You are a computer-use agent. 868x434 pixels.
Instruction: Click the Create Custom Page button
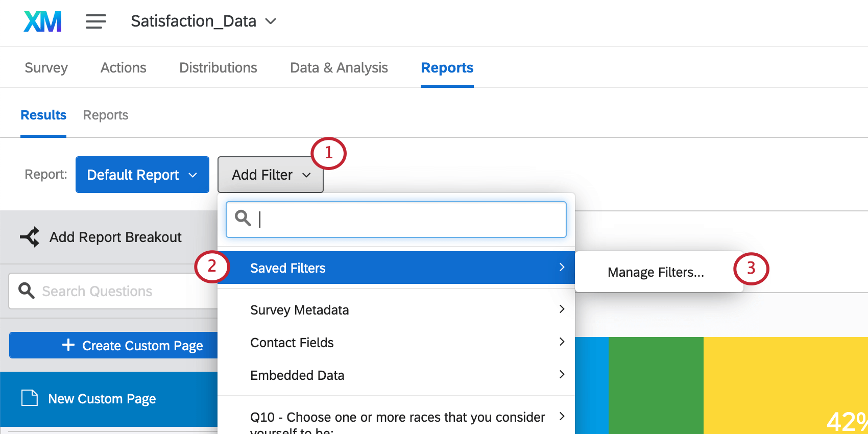133,346
